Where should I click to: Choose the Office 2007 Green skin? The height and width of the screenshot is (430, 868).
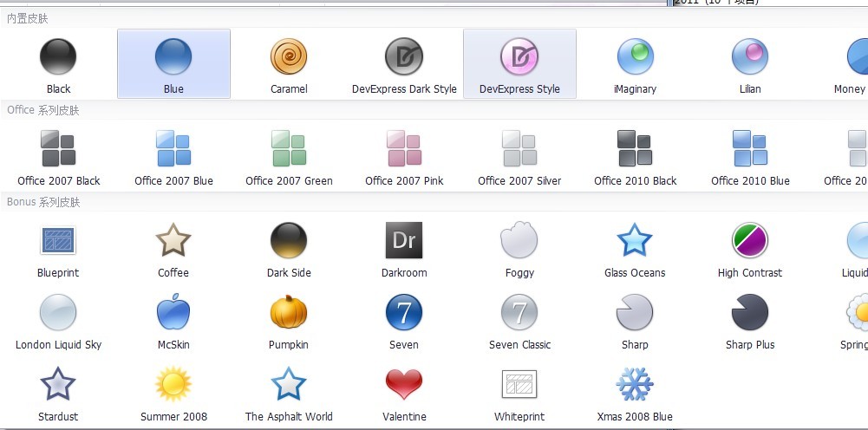(x=289, y=148)
